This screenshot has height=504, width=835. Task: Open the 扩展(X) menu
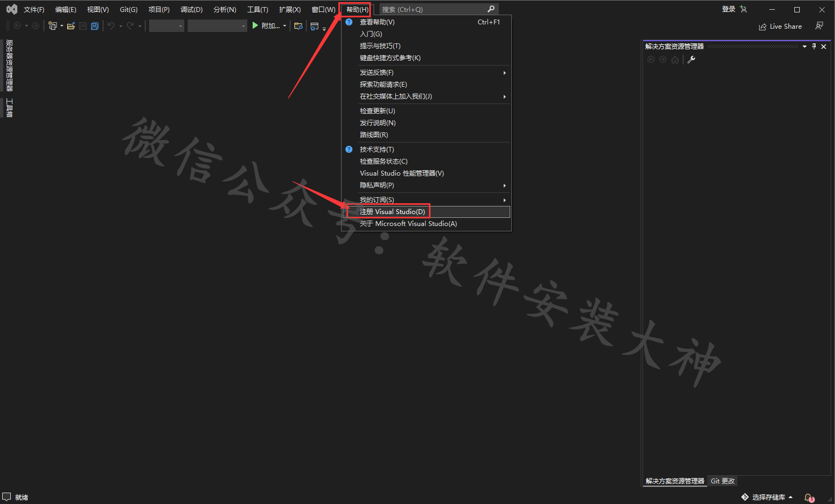[x=290, y=10]
